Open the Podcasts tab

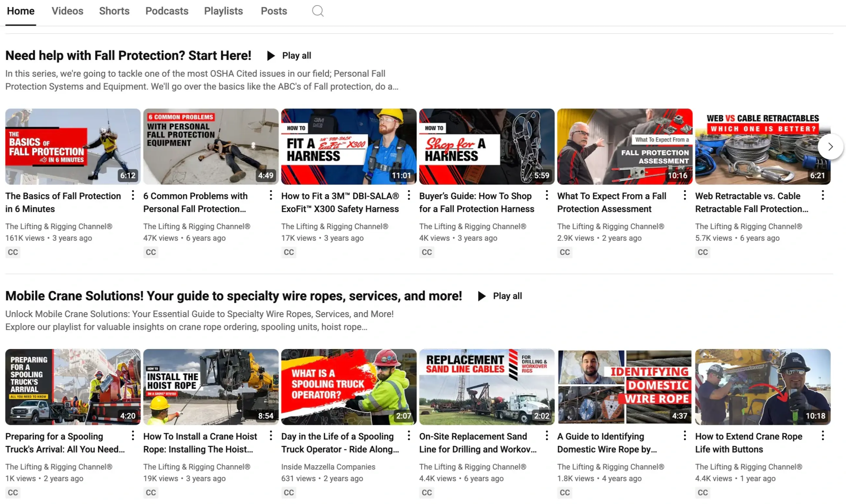167,11
